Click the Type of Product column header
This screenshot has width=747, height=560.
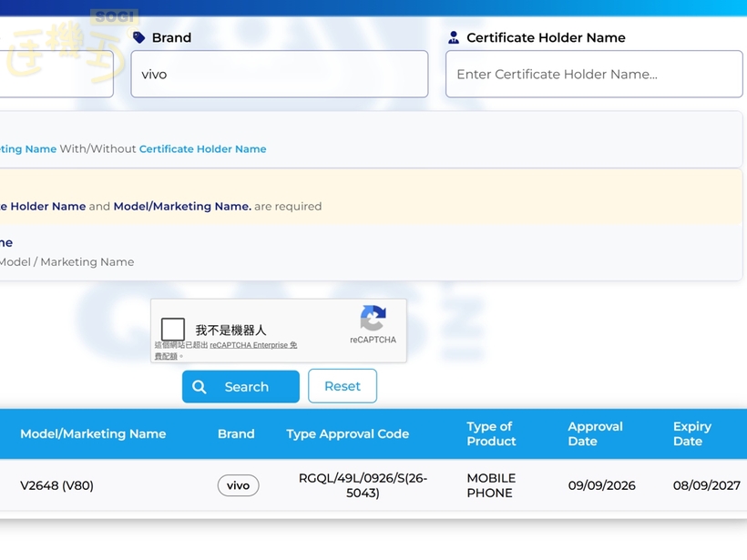(x=491, y=433)
